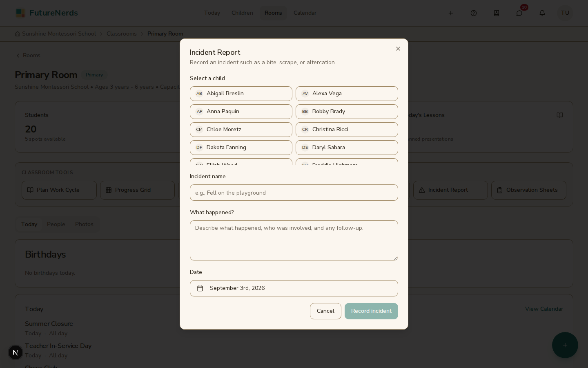
Task: Go to the Children nav tab
Action: point(242,13)
